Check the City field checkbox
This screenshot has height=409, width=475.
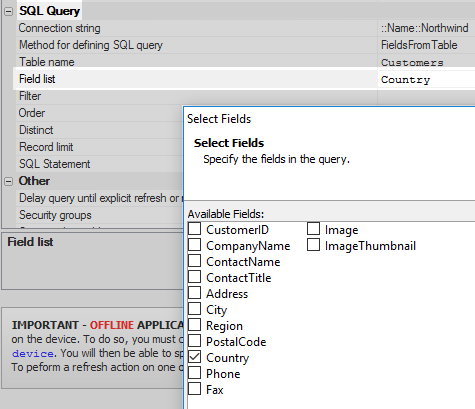tap(195, 309)
